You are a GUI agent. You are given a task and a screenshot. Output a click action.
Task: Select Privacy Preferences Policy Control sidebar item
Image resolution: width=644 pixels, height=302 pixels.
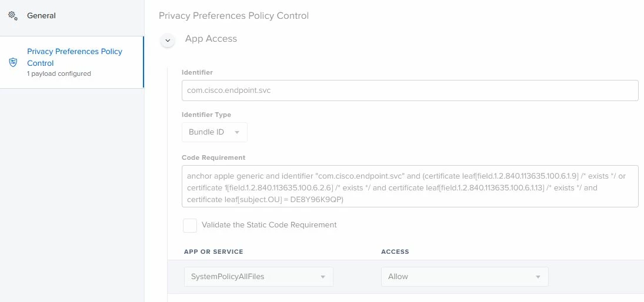72,62
